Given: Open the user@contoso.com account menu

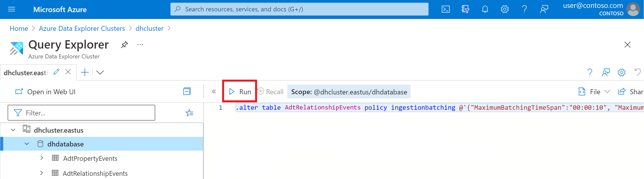Looking at the screenshot, I should point(593,9).
